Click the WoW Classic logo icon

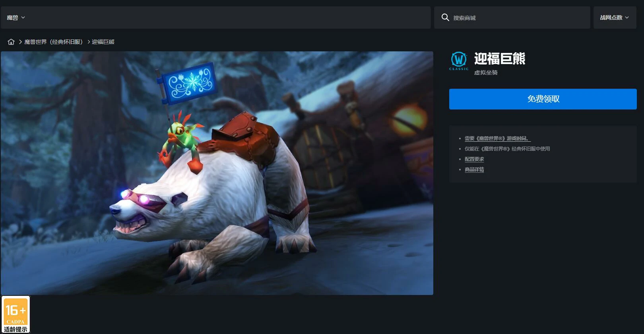(x=459, y=61)
